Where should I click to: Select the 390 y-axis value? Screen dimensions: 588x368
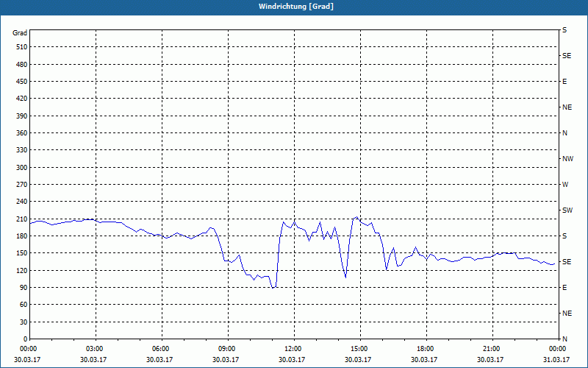21,116
